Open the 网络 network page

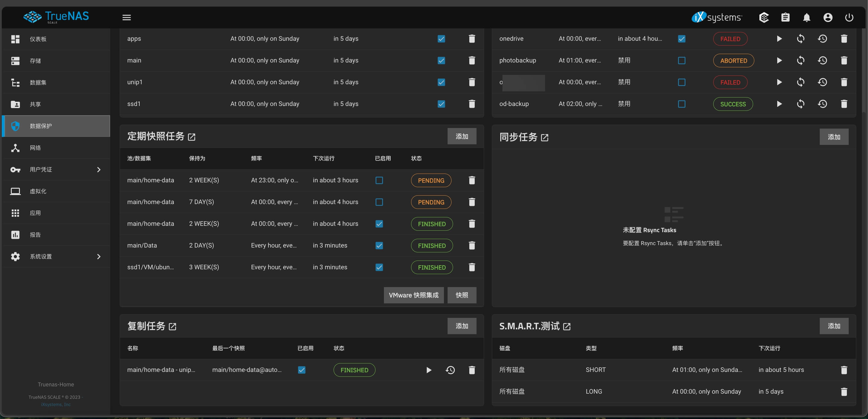coord(56,148)
